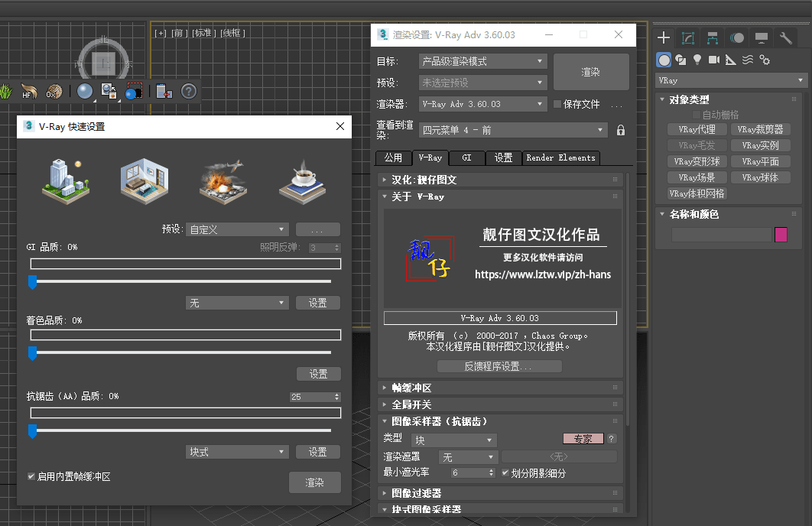Select the Space Warps waves icon
Screen dimensions: 812x526
tap(748, 60)
